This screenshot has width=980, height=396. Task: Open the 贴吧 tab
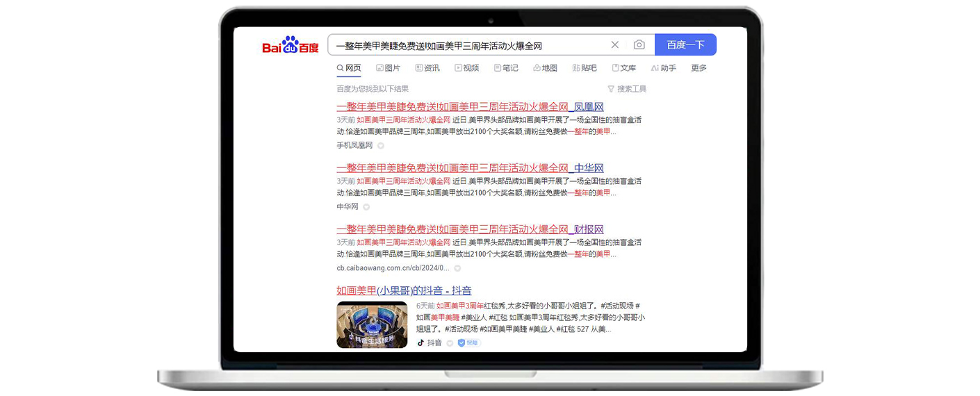585,68
